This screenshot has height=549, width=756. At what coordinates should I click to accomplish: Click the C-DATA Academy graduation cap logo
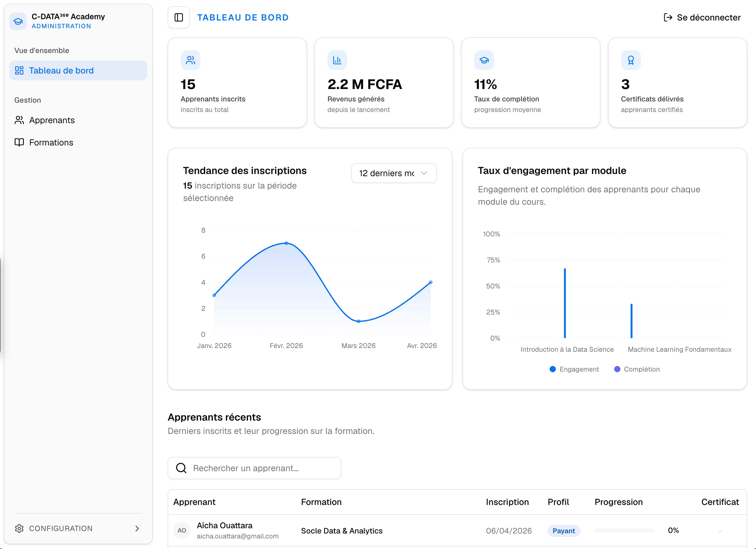pyautogui.click(x=18, y=21)
